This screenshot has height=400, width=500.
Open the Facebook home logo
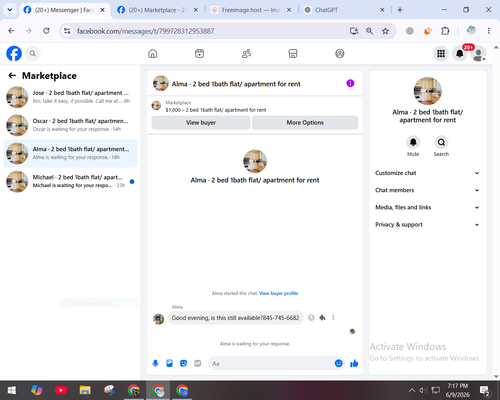point(14,53)
